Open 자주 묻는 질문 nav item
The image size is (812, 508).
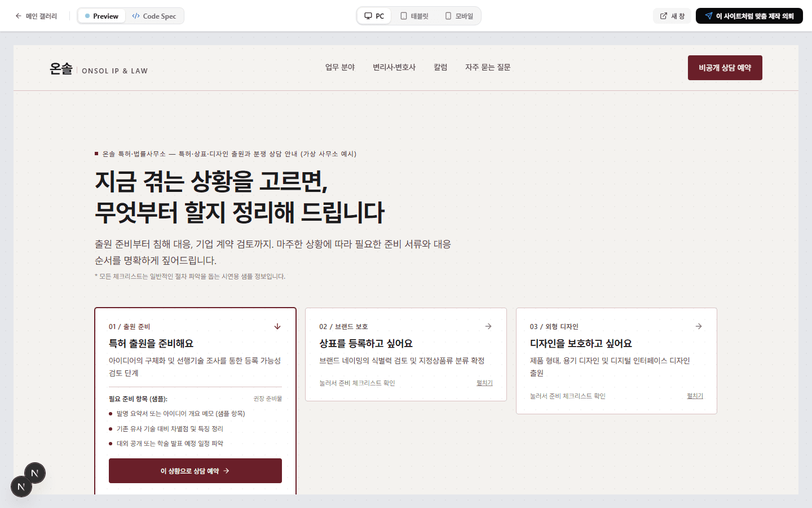point(488,67)
